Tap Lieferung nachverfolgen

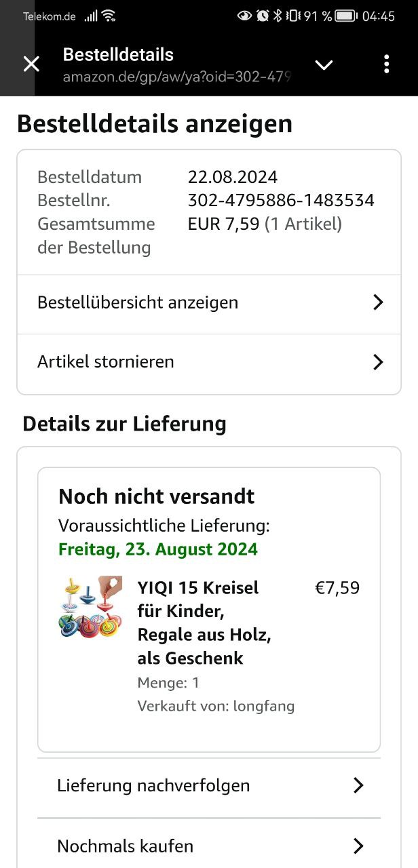click(x=153, y=786)
